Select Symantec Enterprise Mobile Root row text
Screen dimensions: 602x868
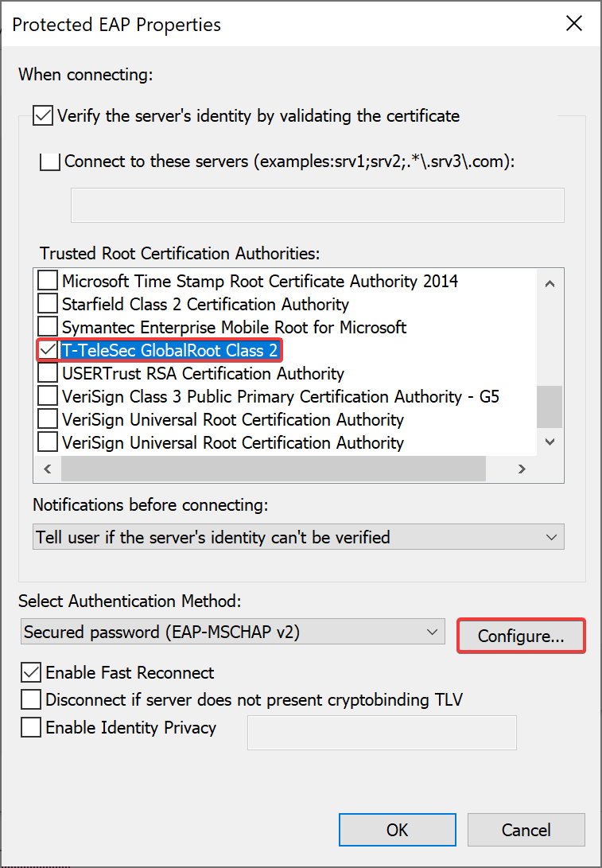(234, 328)
